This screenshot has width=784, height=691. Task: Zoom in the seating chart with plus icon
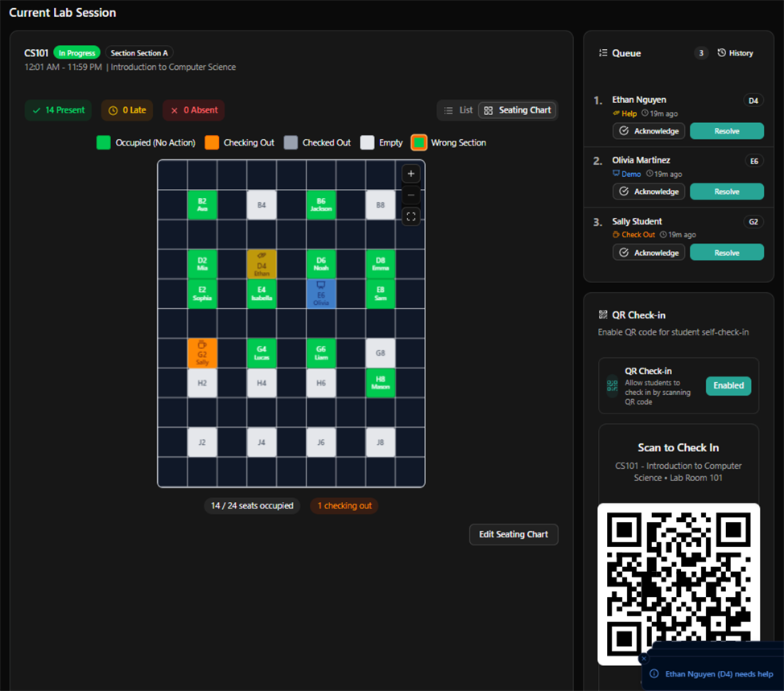(411, 174)
